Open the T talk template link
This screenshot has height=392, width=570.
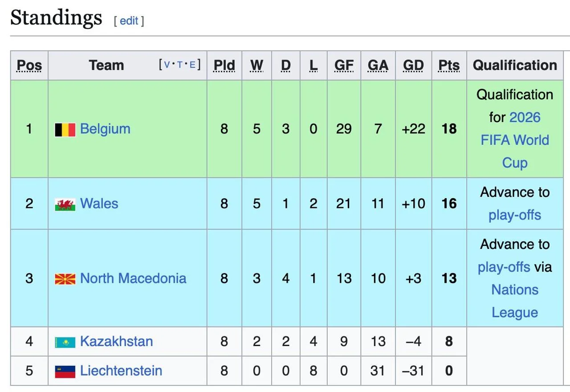tap(180, 65)
